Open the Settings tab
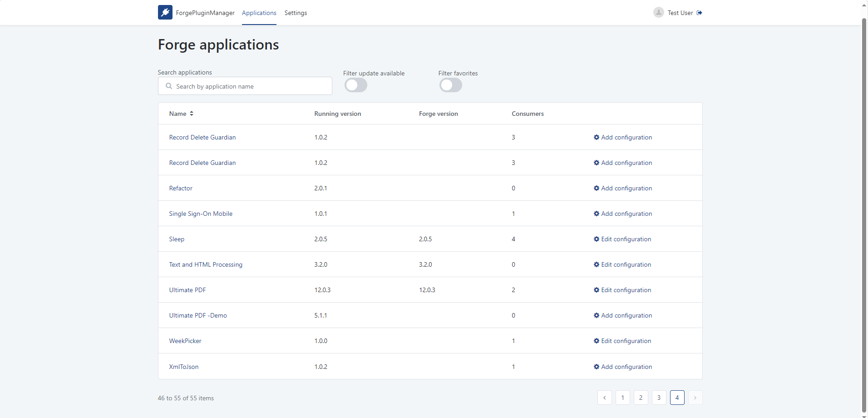The width and height of the screenshot is (868, 418). (296, 13)
